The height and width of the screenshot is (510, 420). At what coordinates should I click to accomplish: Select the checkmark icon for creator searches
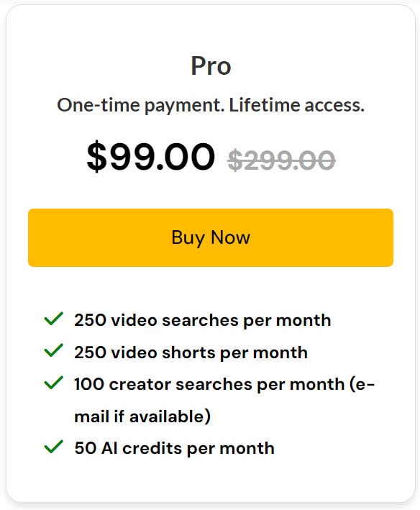tap(53, 383)
